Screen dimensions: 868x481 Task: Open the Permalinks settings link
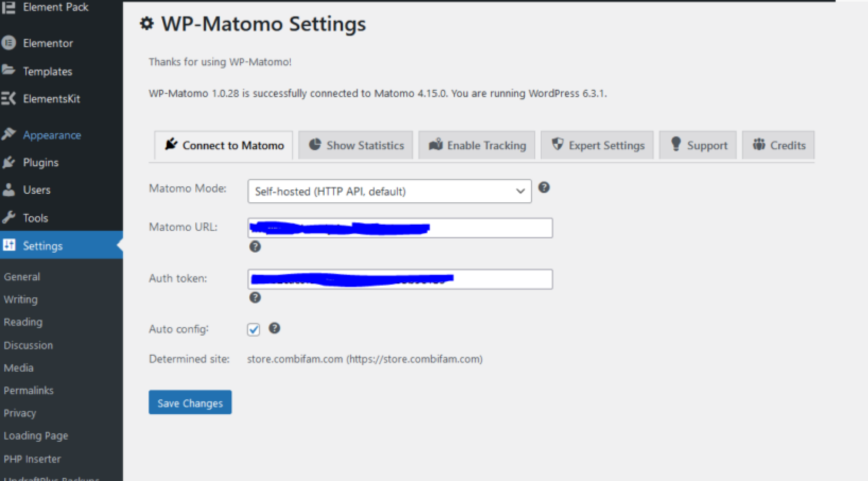[29, 390]
